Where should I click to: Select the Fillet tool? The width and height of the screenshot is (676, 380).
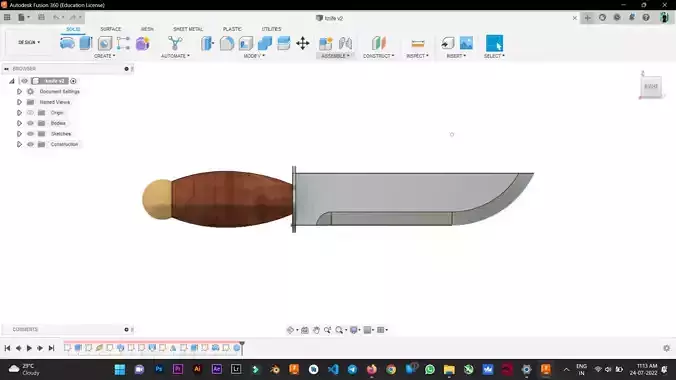pyautogui.click(x=227, y=43)
